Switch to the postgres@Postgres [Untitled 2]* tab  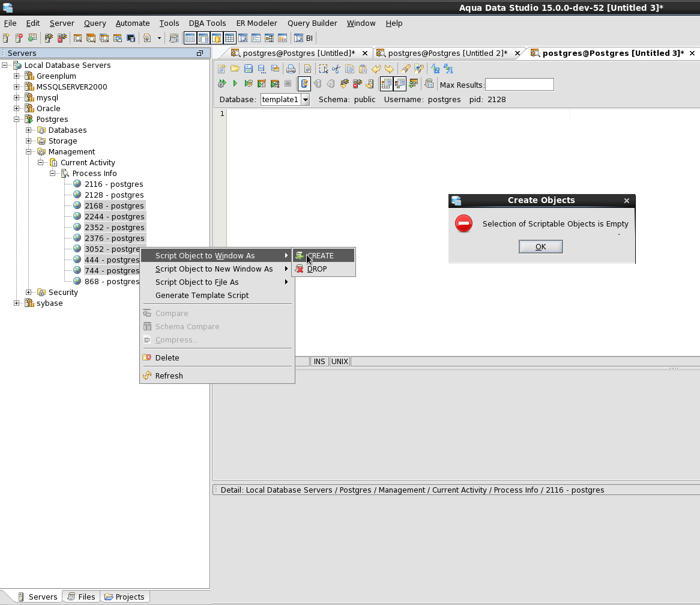(447, 53)
